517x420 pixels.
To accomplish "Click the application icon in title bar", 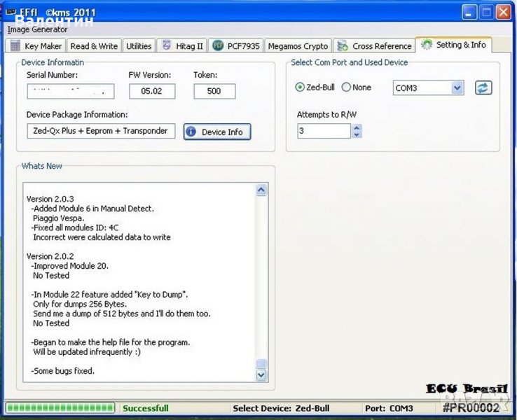I will (x=11, y=12).
